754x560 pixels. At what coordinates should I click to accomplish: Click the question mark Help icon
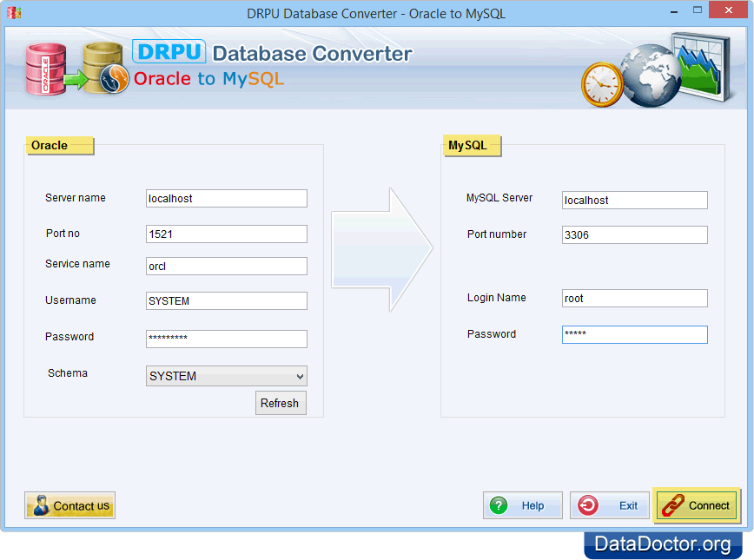pos(499,505)
